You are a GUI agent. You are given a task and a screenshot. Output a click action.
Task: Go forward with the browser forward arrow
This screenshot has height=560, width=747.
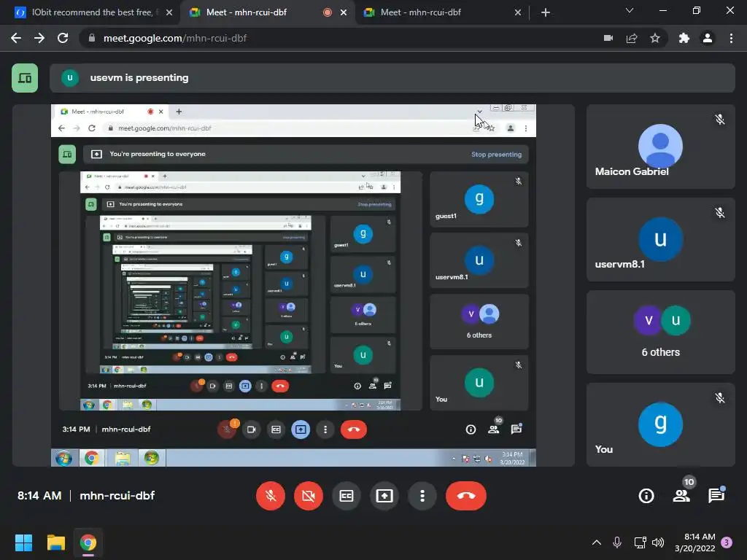coord(39,38)
